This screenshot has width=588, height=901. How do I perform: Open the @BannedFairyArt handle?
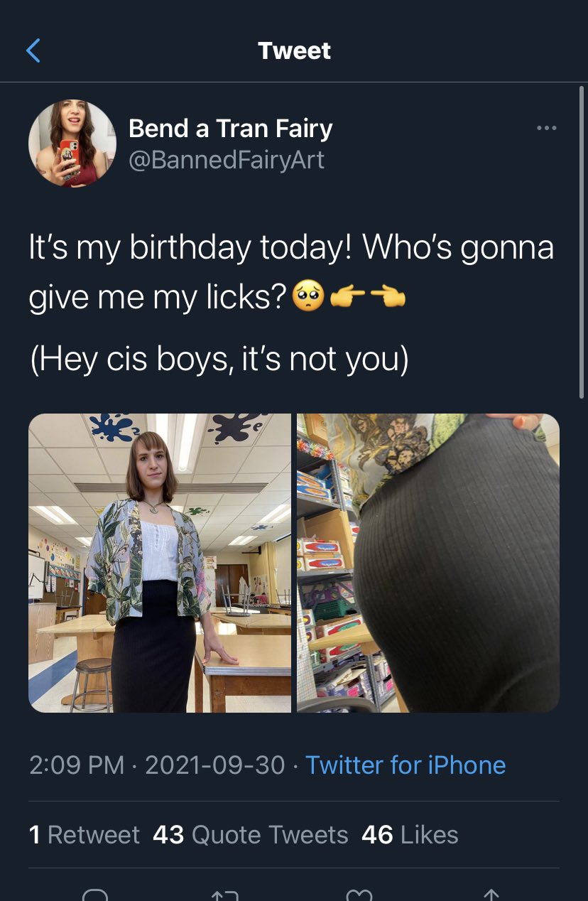[x=227, y=160]
